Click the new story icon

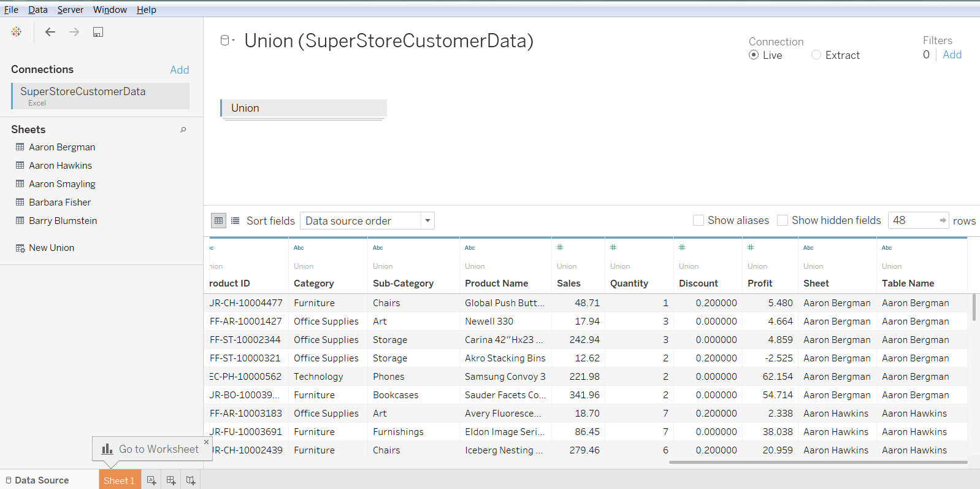(191, 480)
